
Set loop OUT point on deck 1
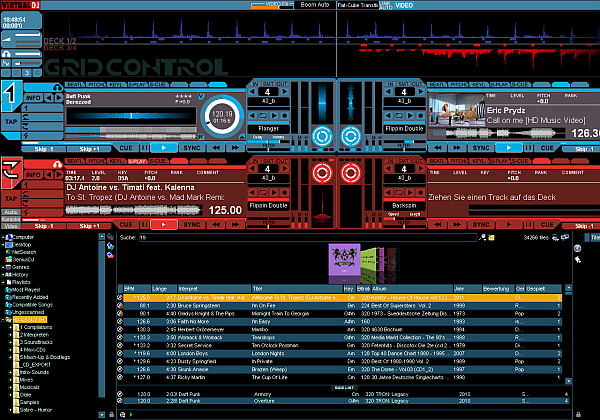tap(282, 84)
